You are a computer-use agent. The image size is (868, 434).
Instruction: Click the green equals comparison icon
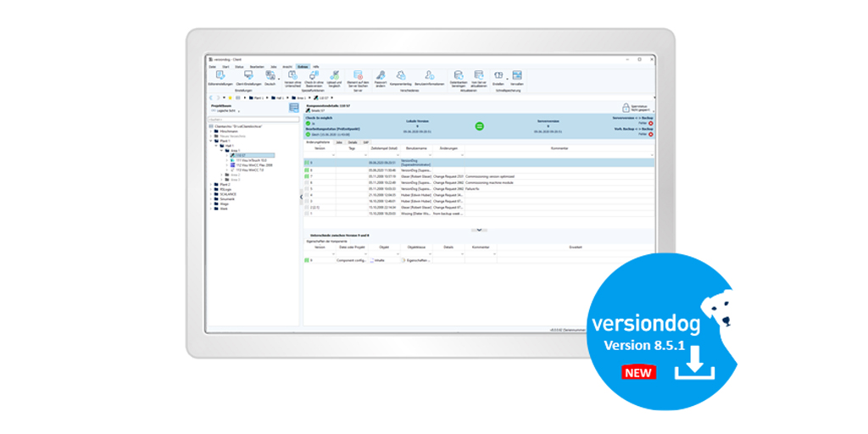(x=480, y=126)
